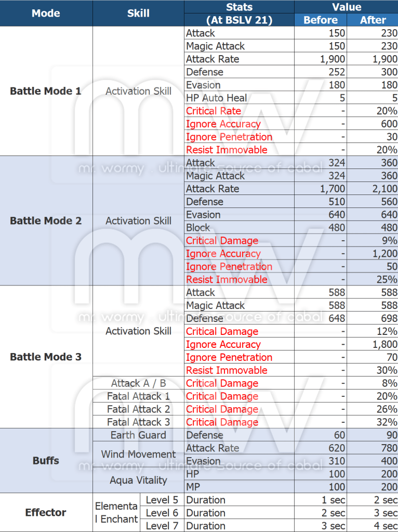Screen dimensions: 398x532
Task: Select the Level 7 cell
Action: (x=162, y=525)
